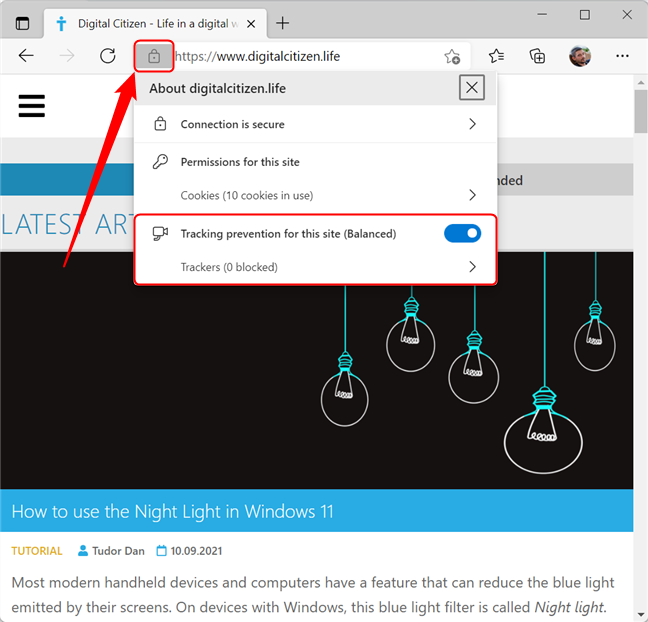Click the TUTORIAL category link

36,551
